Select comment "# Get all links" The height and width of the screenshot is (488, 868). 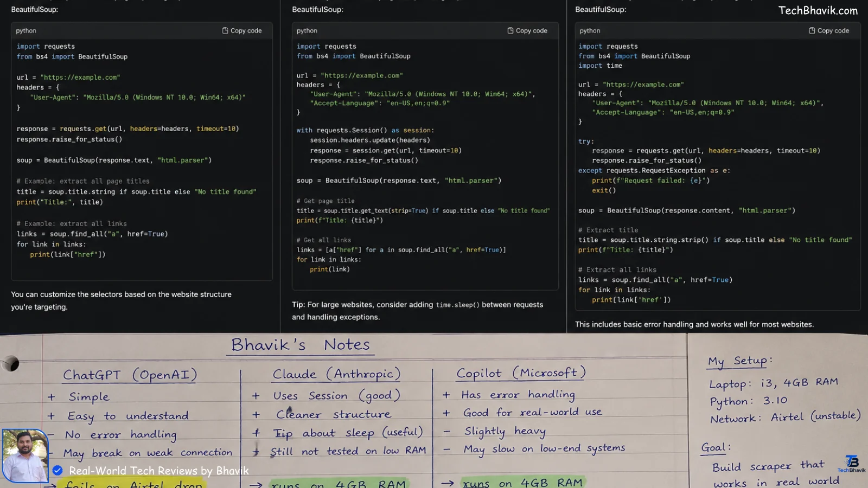324,240
